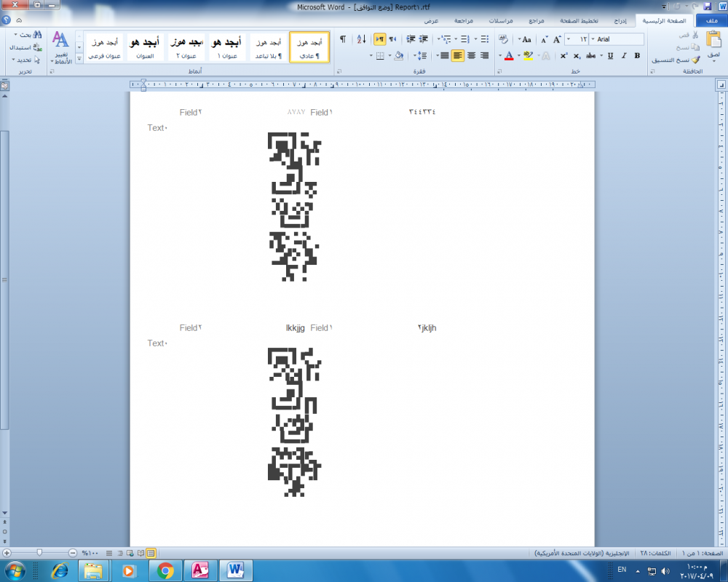Toggle Italic formatting
This screenshot has width=728, height=582.
(624, 56)
